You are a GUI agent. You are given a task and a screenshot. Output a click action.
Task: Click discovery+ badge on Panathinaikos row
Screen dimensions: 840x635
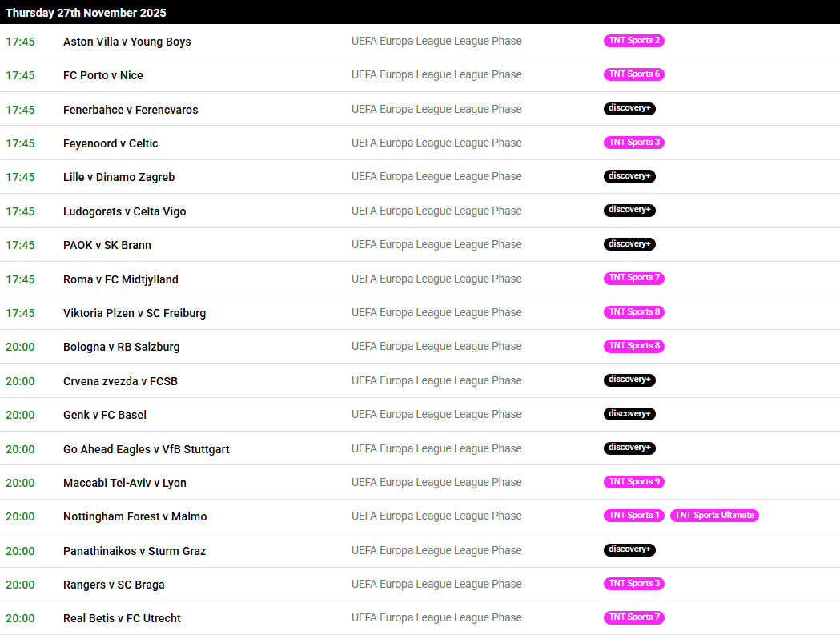tap(629, 550)
